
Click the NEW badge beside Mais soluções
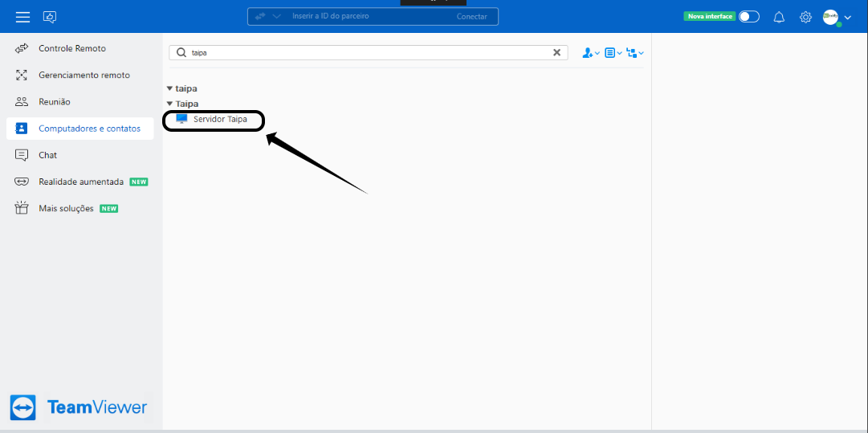click(x=108, y=209)
